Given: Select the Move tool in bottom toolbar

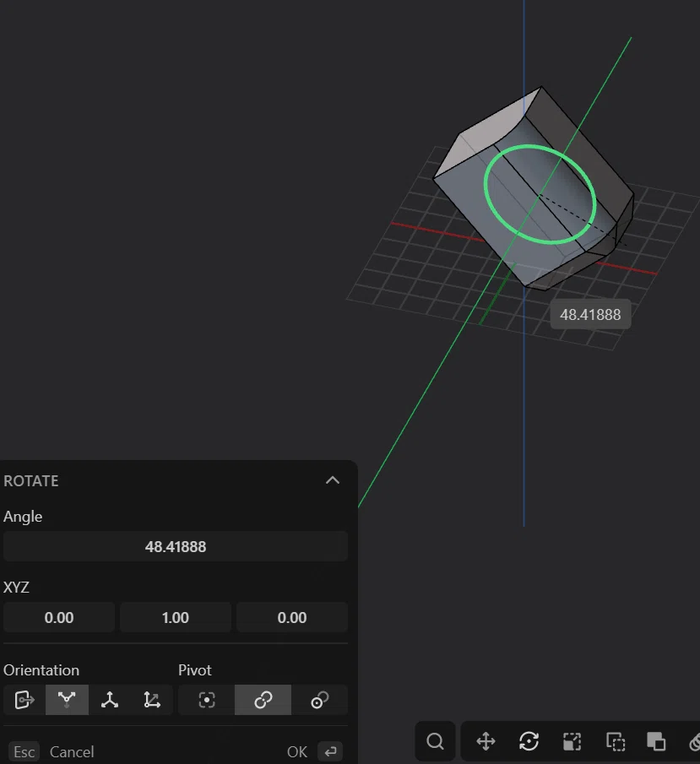Looking at the screenshot, I should [x=486, y=741].
